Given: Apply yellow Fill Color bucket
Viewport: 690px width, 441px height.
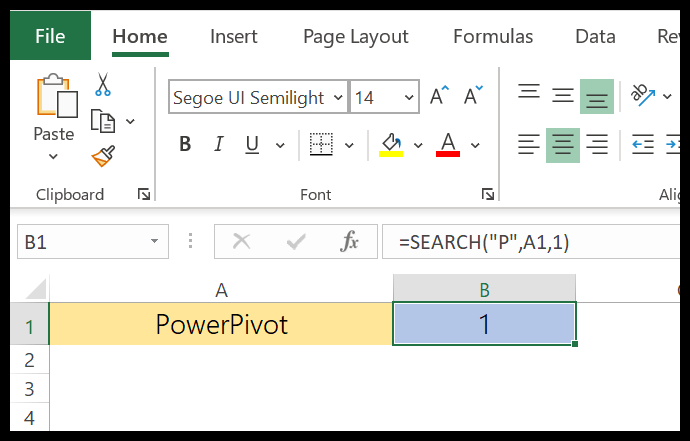Looking at the screenshot, I should 391,145.
